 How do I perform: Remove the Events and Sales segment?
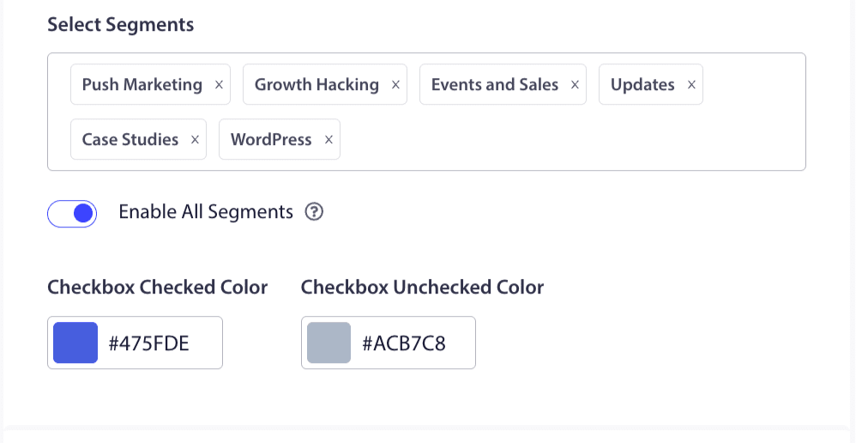[x=575, y=85]
